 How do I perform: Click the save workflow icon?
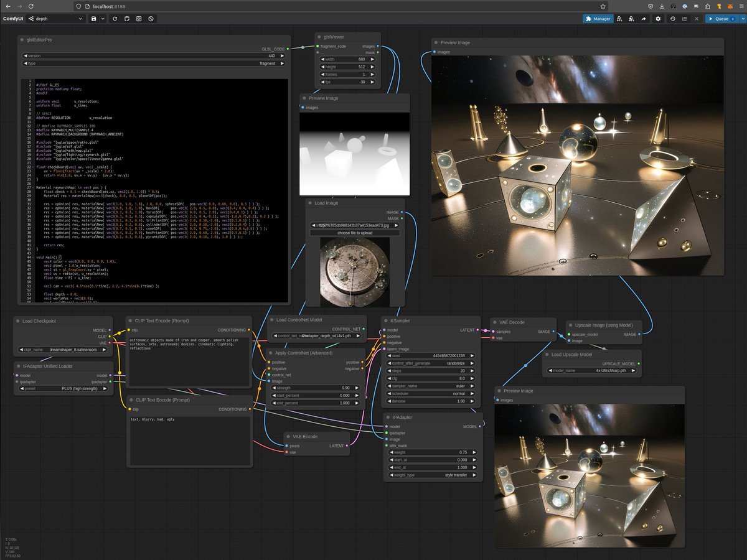[x=93, y=19]
